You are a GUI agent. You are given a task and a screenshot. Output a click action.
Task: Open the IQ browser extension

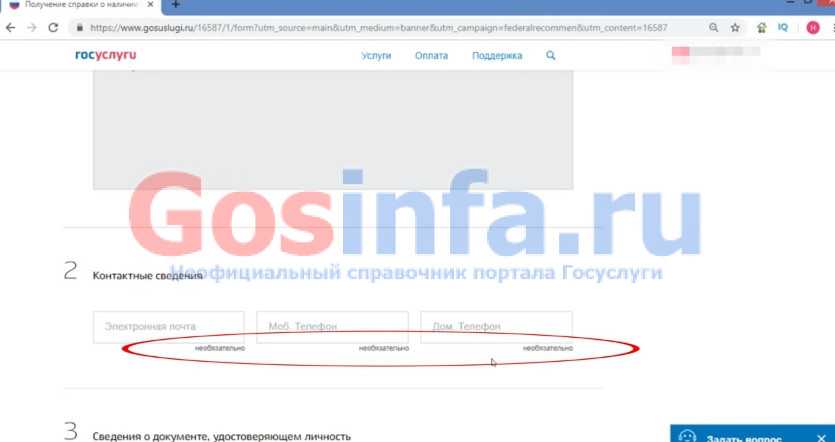783,27
